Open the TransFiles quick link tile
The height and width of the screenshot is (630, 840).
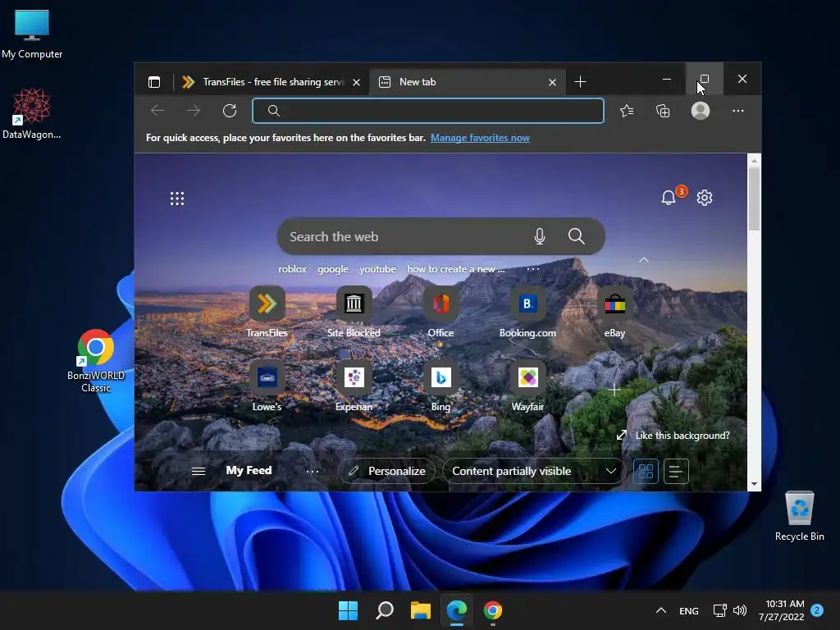[x=267, y=312]
